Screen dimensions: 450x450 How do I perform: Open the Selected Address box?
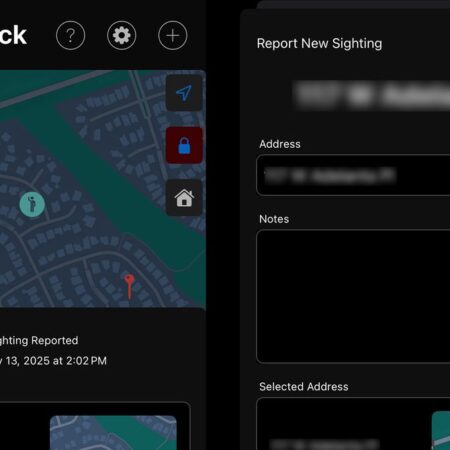[x=353, y=424]
